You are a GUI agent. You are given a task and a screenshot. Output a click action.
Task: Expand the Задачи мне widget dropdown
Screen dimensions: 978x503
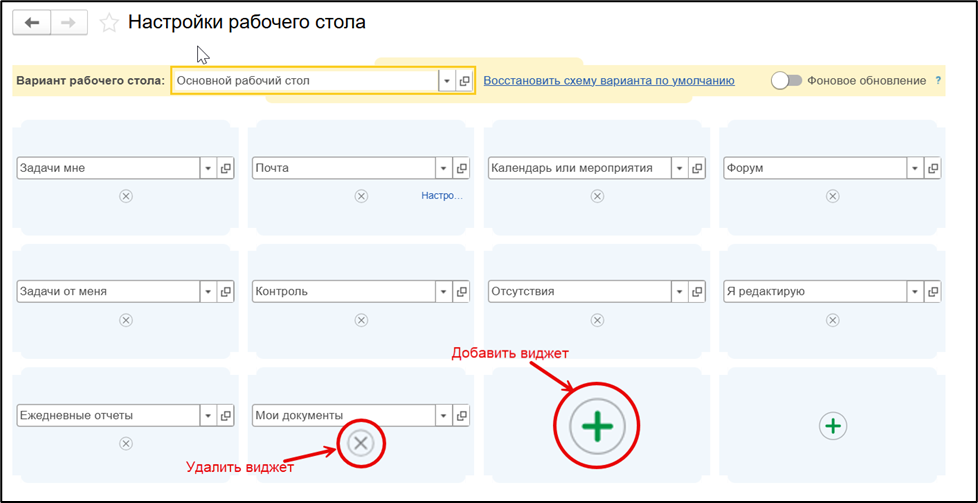pos(208,168)
